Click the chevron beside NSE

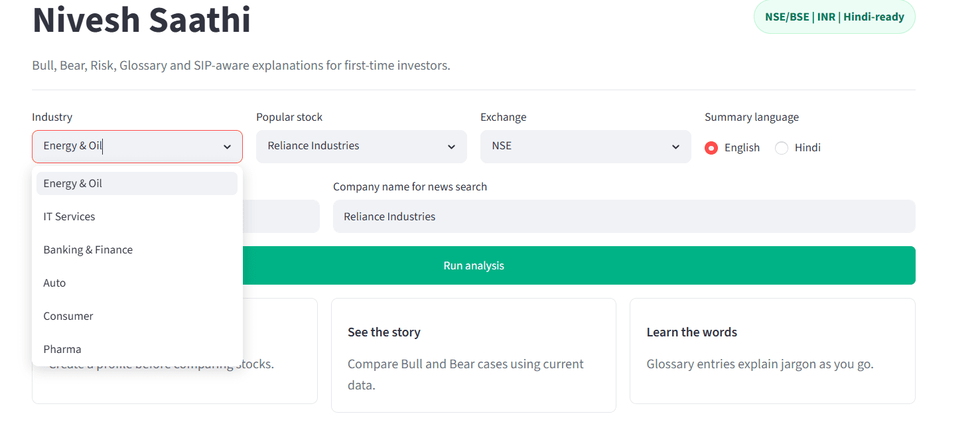click(676, 147)
